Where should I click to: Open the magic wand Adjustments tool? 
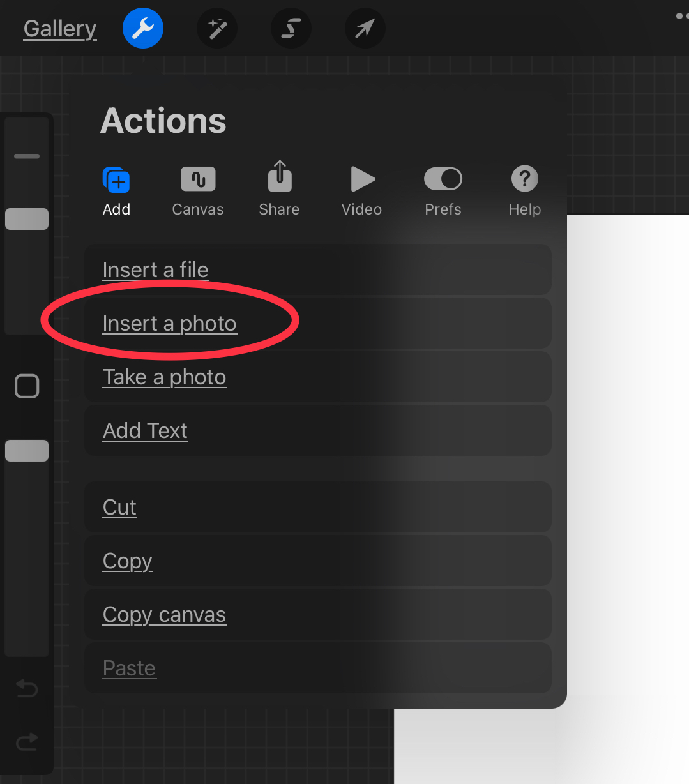click(217, 28)
